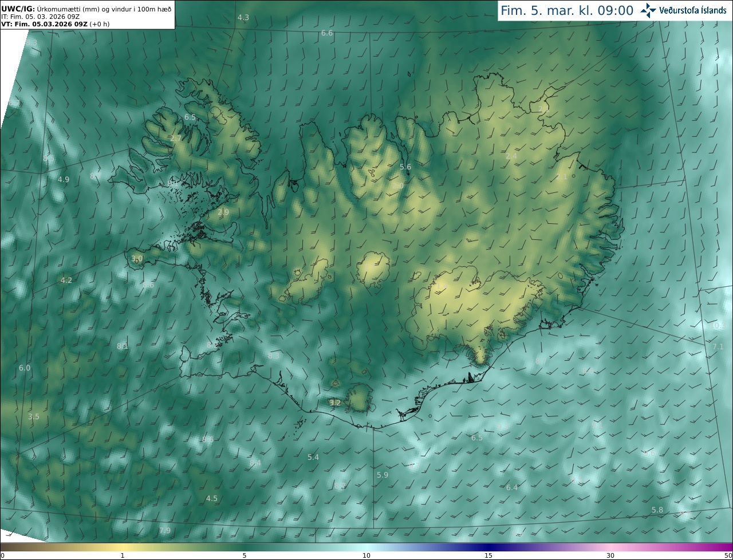This screenshot has height=560, width=733.
Task: Click the 5.4 value label on the map
Action: click(x=313, y=458)
